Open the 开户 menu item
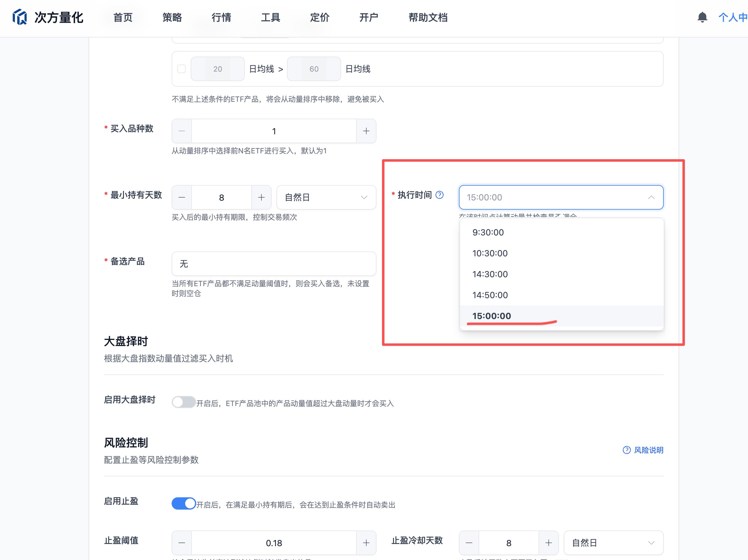 pyautogui.click(x=368, y=18)
